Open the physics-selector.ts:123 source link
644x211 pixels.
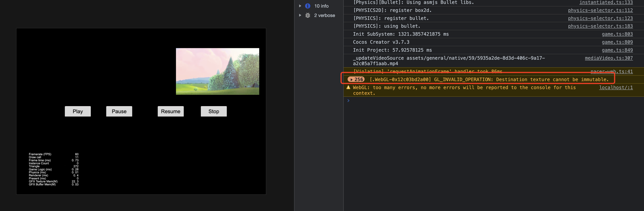tap(600, 18)
